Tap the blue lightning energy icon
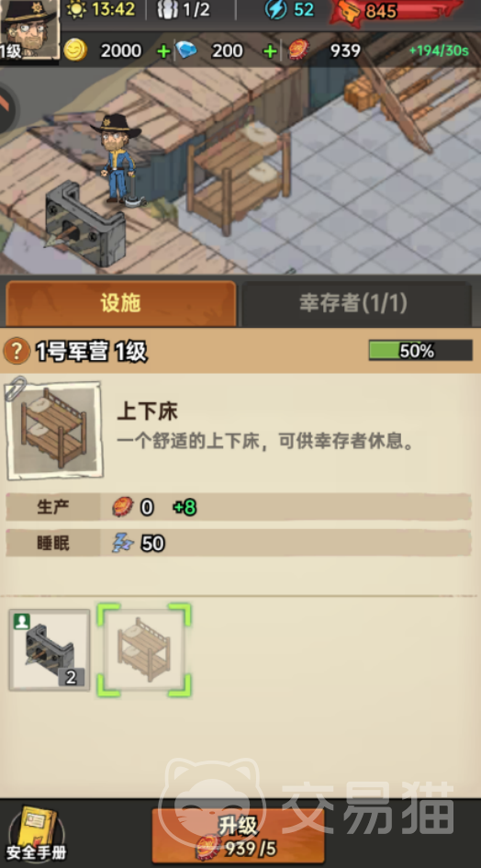 coord(275,9)
